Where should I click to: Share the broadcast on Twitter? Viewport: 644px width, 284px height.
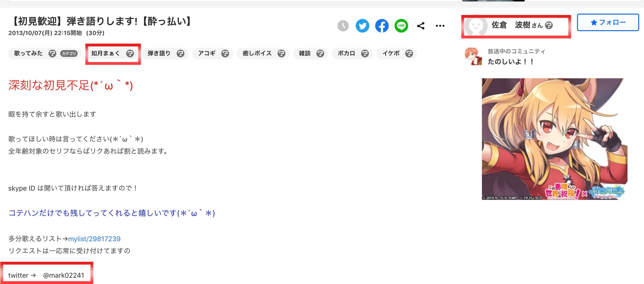tap(362, 26)
